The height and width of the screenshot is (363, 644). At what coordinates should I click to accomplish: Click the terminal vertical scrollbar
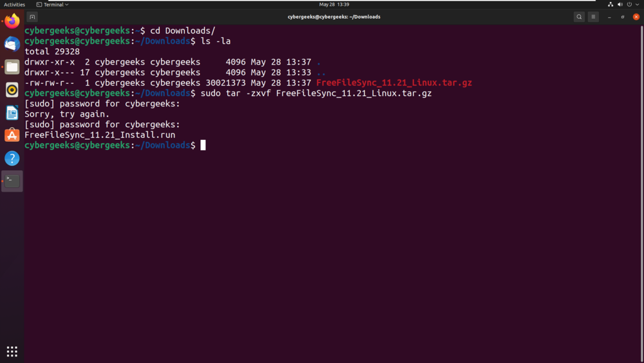click(x=641, y=193)
